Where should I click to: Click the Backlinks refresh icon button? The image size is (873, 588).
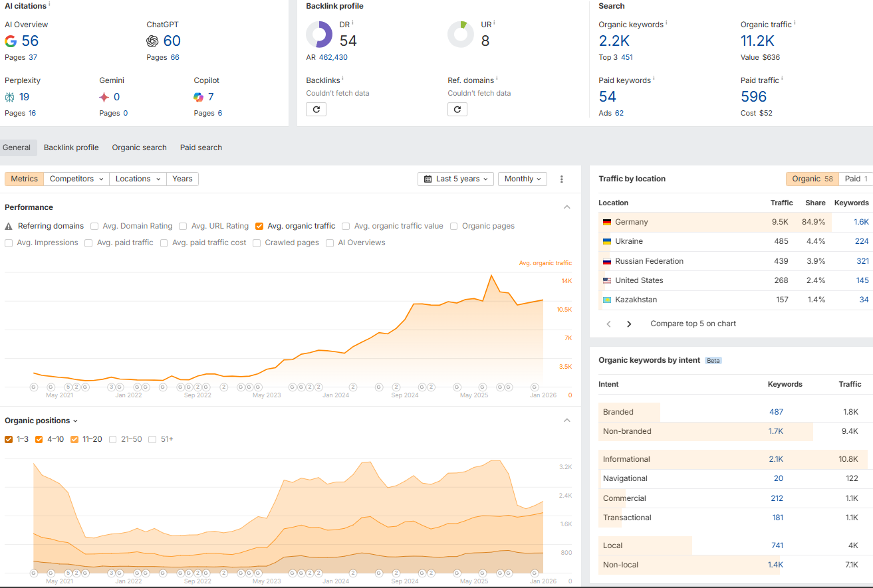(316, 110)
